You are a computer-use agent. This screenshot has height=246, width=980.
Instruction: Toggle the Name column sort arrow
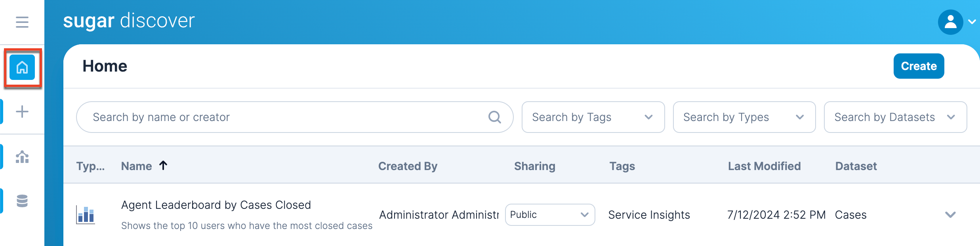point(163,165)
